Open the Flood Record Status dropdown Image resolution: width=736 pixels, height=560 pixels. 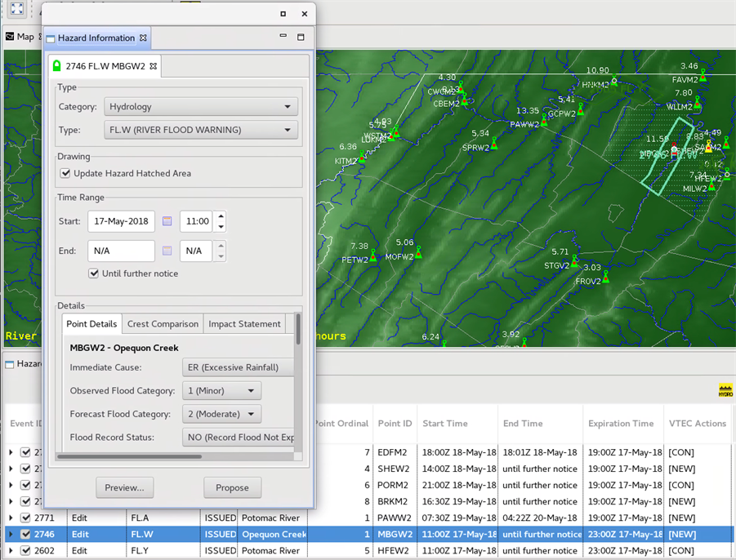[238, 437]
